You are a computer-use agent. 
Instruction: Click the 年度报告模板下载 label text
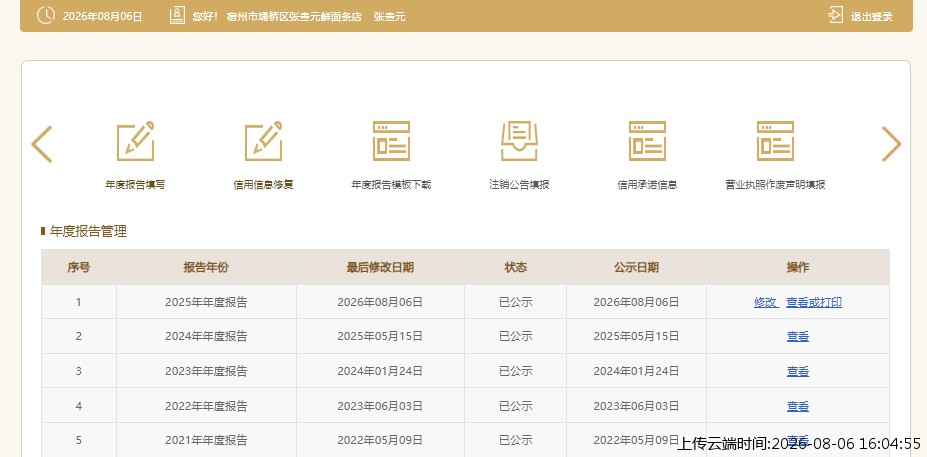coord(391,184)
